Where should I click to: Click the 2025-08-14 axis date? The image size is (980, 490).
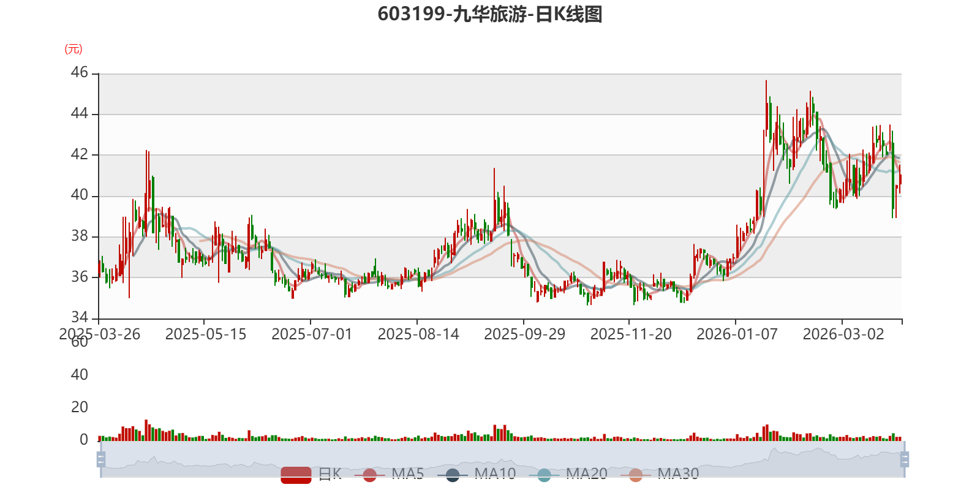pyautogui.click(x=418, y=334)
